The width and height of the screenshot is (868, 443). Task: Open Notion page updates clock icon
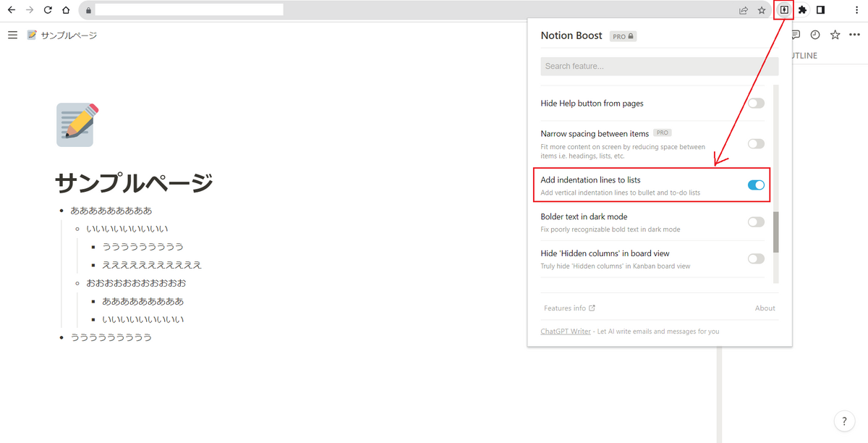coord(815,35)
